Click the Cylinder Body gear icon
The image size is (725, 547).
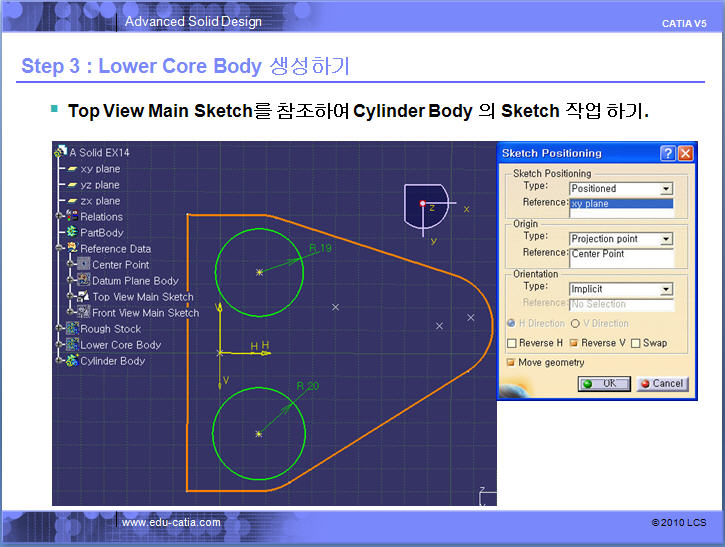click(72, 360)
